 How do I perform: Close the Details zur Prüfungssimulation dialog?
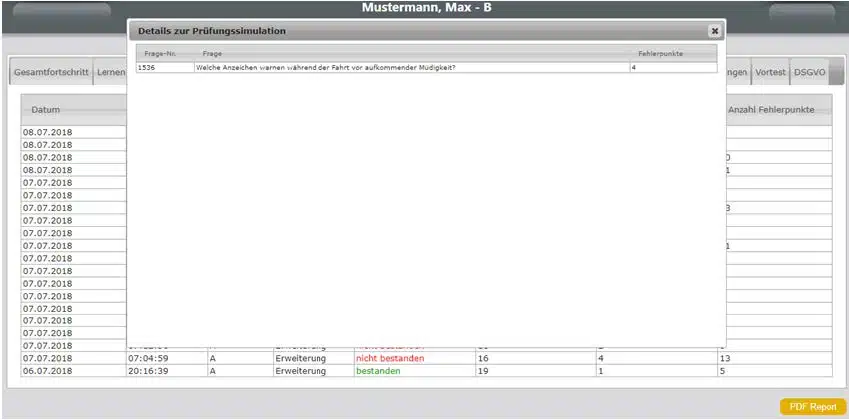(x=714, y=31)
